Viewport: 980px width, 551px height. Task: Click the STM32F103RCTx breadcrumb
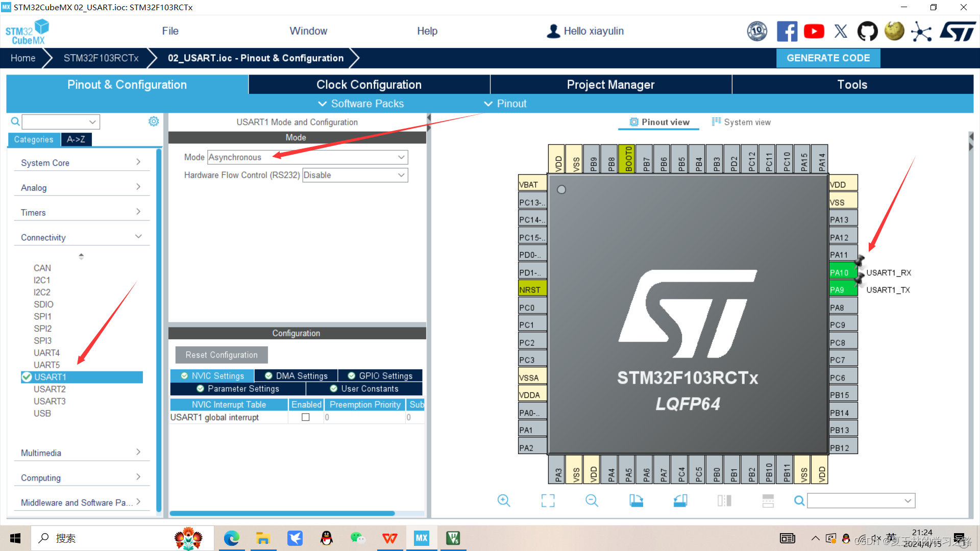coord(101,58)
